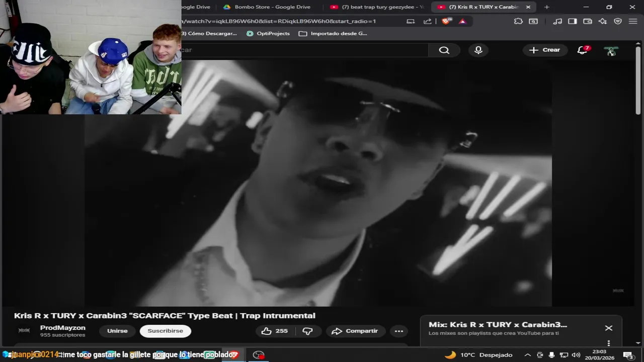Open the Brave Rewards triangle icon
This screenshot has width=644, height=362.
(x=463, y=21)
